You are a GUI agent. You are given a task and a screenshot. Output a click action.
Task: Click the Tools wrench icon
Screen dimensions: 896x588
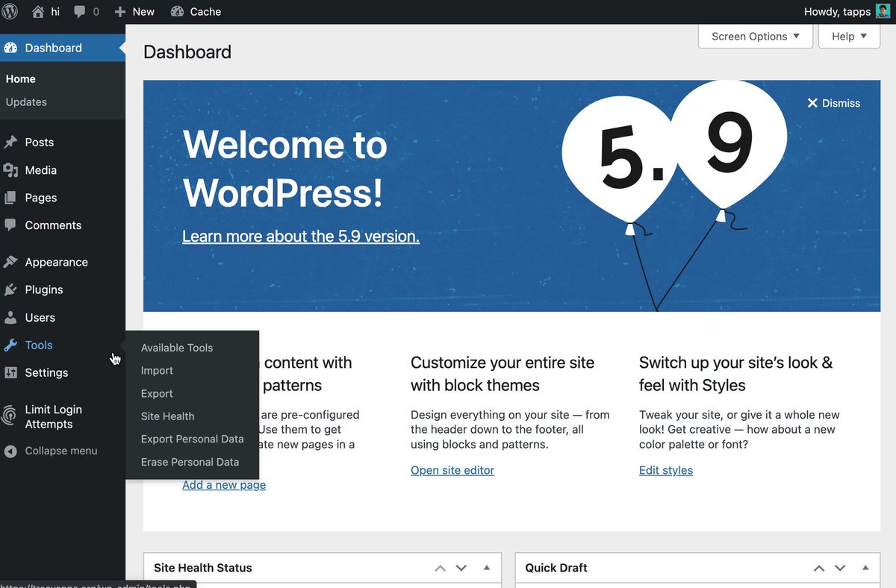tap(10, 345)
